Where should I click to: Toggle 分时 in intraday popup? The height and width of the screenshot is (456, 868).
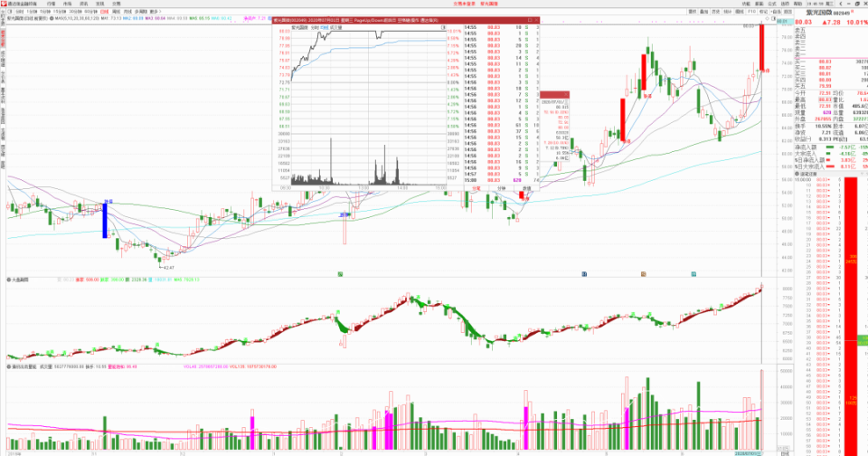(x=315, y=27)
